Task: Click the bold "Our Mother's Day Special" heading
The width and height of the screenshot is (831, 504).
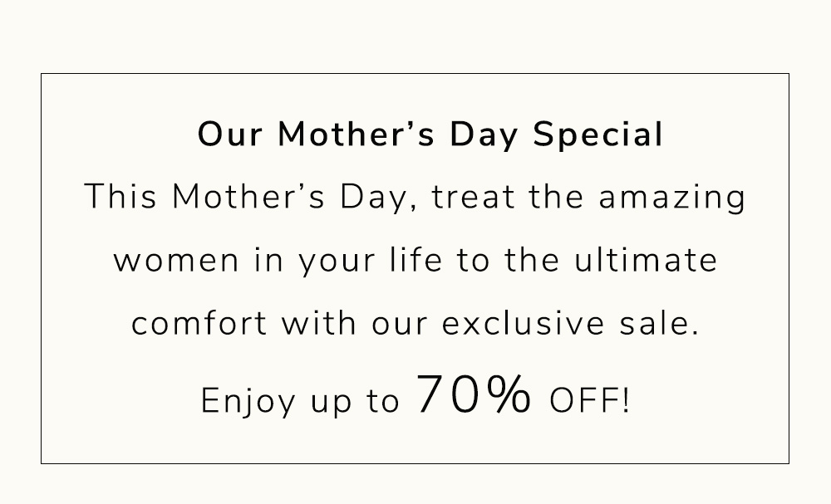Action: pyautogui.click(x=430, y=135)
